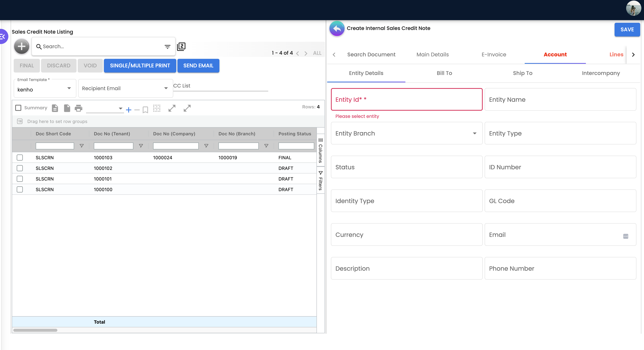Click SINGLE/MULTIPLE PRINT button
644x350 pixels.
[x=140, y=66]
